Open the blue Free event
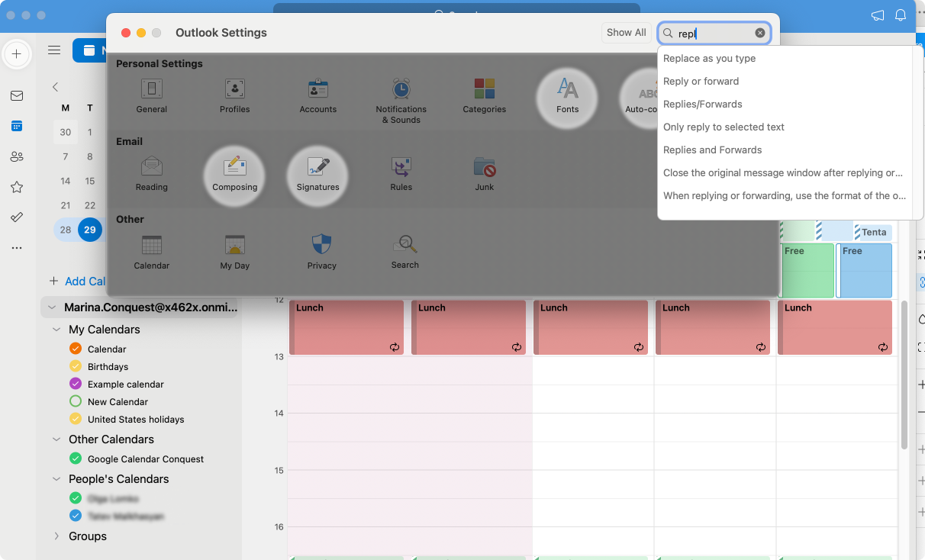The width and height of the screenshot is (925, 560). 865,270
